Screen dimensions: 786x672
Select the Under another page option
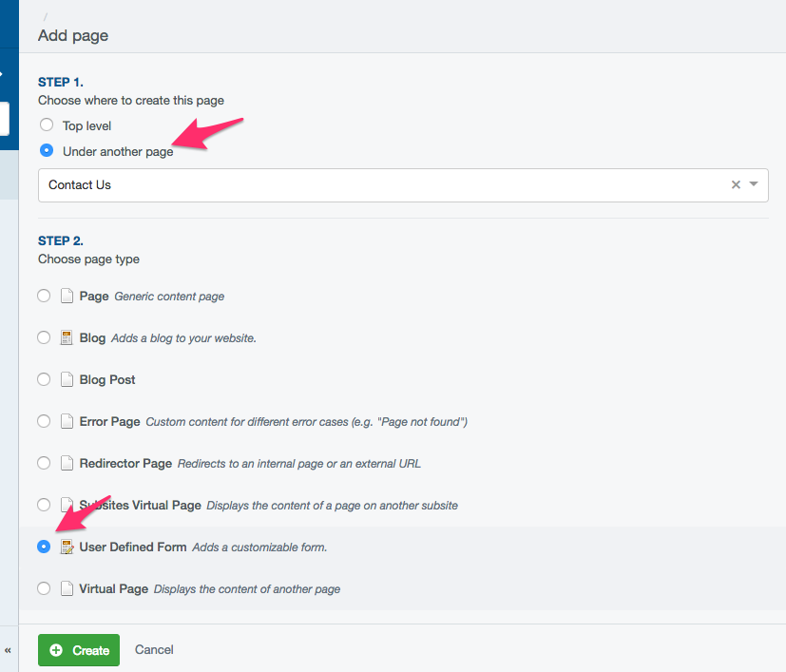click(46, 151)
